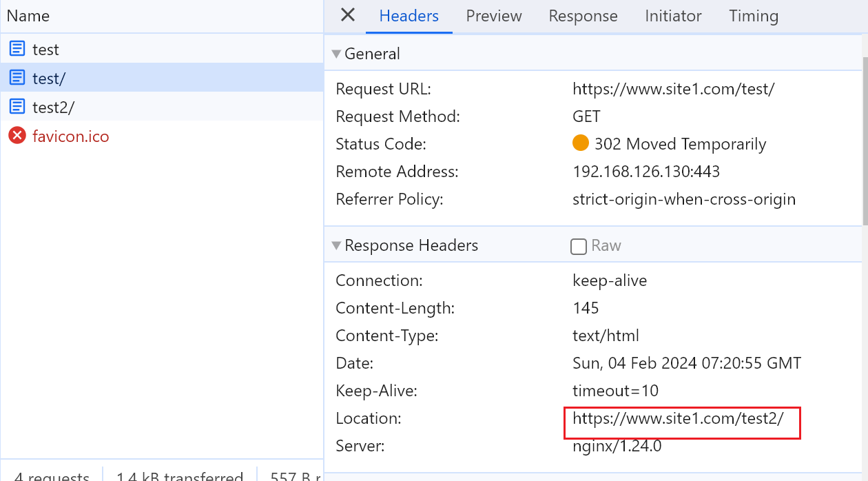Switch to the Preview tab
Screen dimensions: 868x481
(x=494, y=16)
